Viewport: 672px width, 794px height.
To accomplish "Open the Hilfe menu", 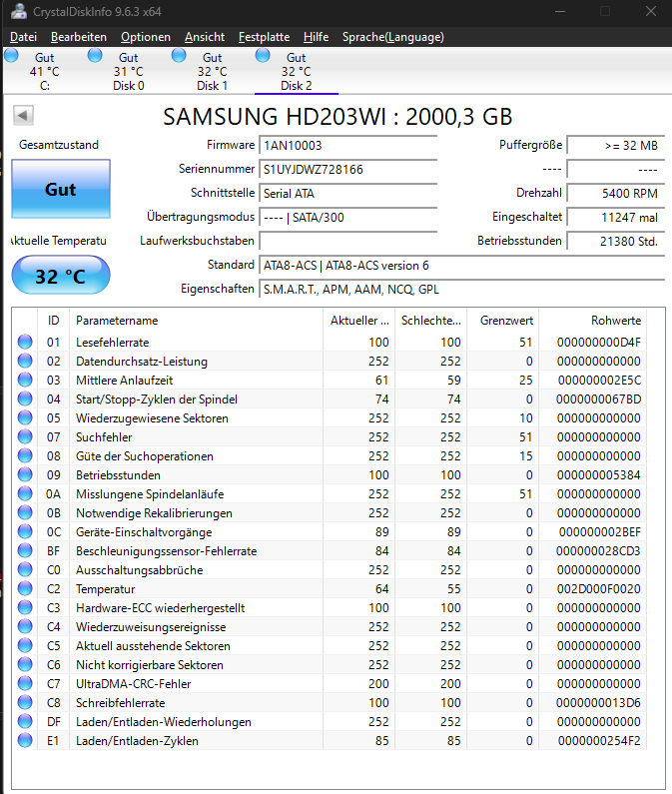I will (316, 37).
